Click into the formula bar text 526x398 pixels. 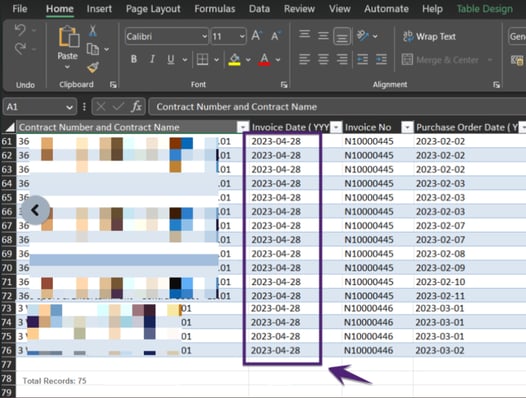(337, 107)
